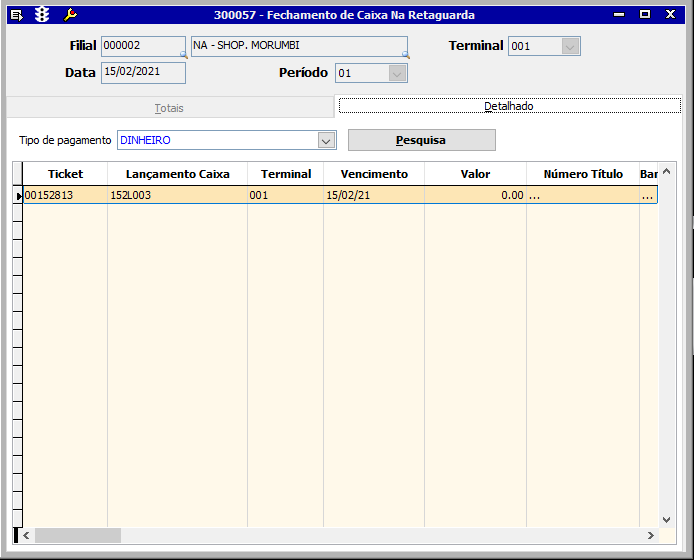The height and width of the screenshot is (560, 694).
Task: Select cell 152L003
Action: [177, 195]
